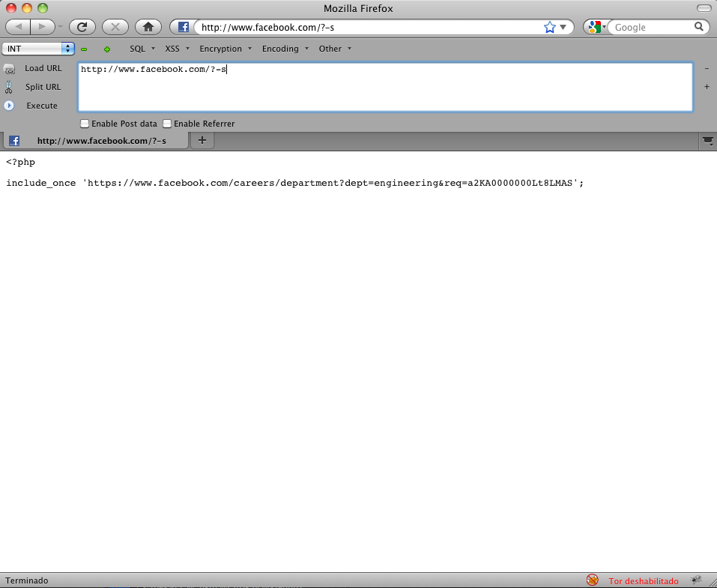Click the Facebook site identity icon

click(184, 27)
